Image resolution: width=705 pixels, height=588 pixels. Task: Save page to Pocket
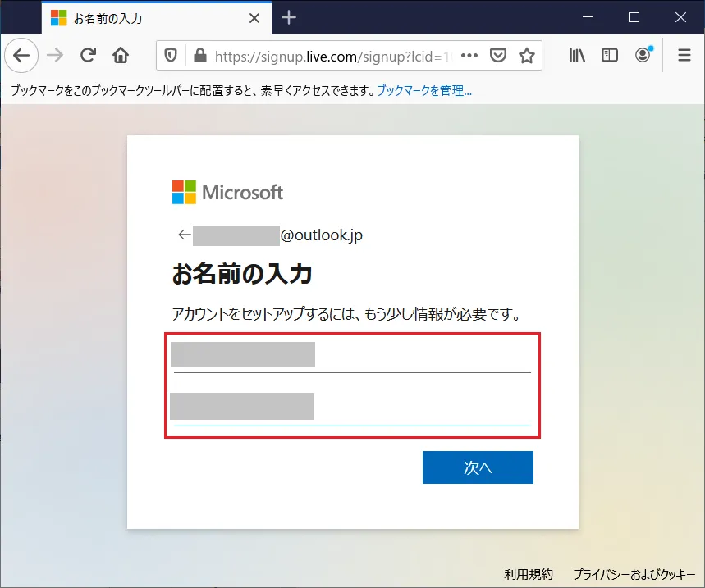click(x=498, y=56)
